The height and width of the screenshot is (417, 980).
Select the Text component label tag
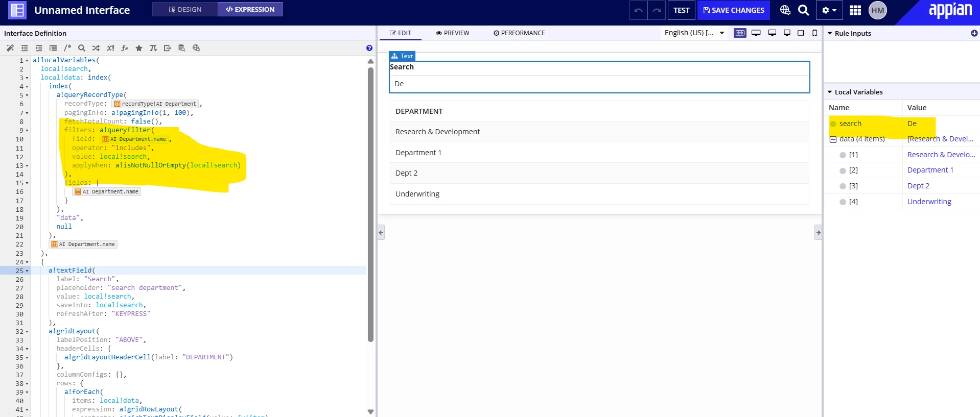(402, 56)
